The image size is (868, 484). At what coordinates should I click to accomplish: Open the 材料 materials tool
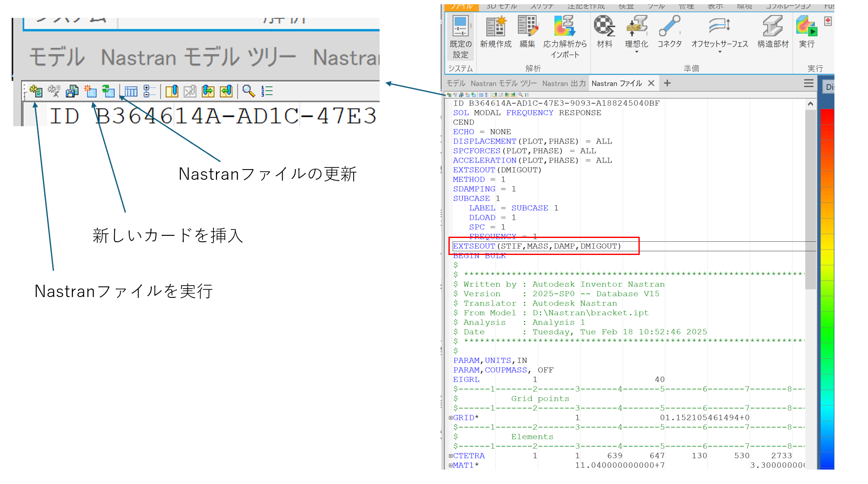(x=604, y=32)
